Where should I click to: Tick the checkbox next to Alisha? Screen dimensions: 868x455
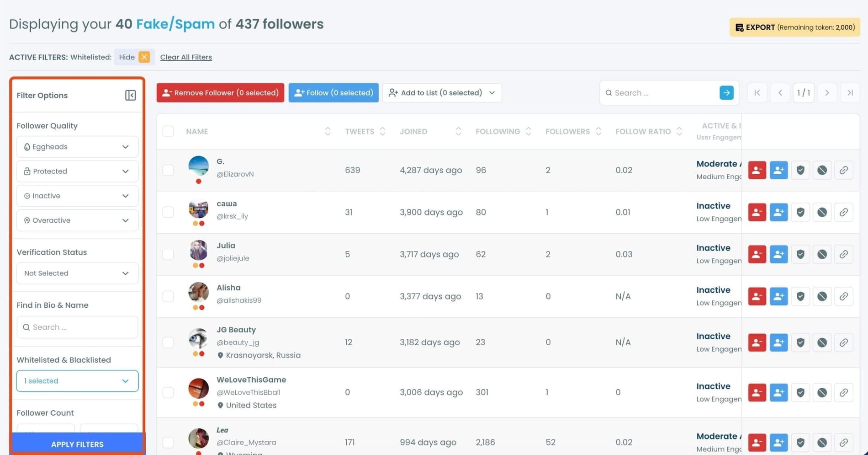(168, 296)
